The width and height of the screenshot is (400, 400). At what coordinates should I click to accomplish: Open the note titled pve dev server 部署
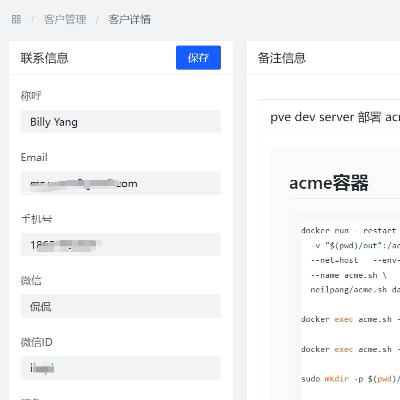335,117
